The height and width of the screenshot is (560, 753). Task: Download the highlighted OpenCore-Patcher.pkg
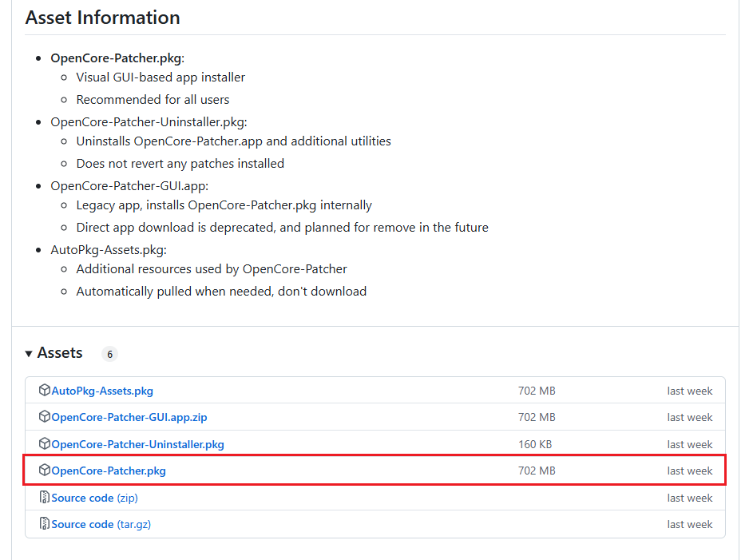[109, 471]
